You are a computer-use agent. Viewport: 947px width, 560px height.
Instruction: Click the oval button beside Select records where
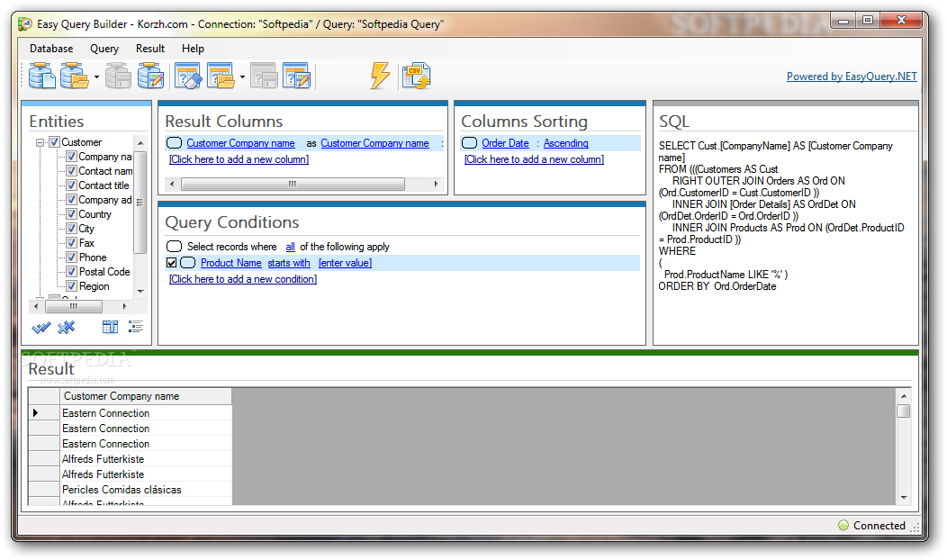click(x=174, y=247)
